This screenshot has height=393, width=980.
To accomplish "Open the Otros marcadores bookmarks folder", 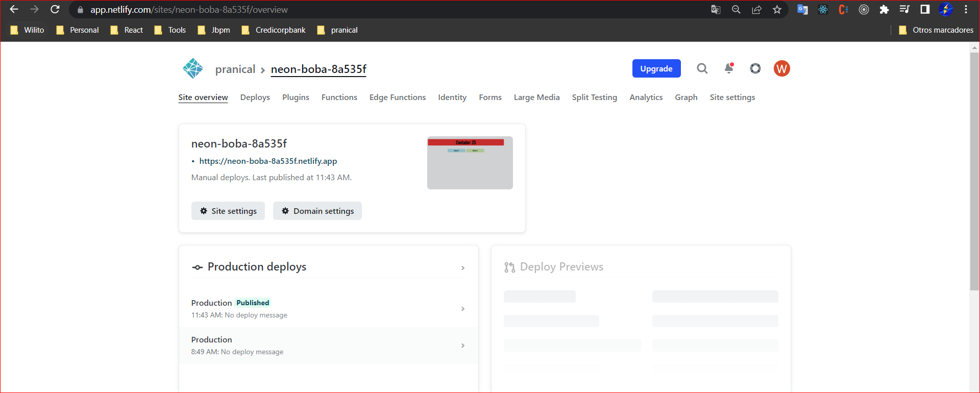I will (x=936, y=30).
